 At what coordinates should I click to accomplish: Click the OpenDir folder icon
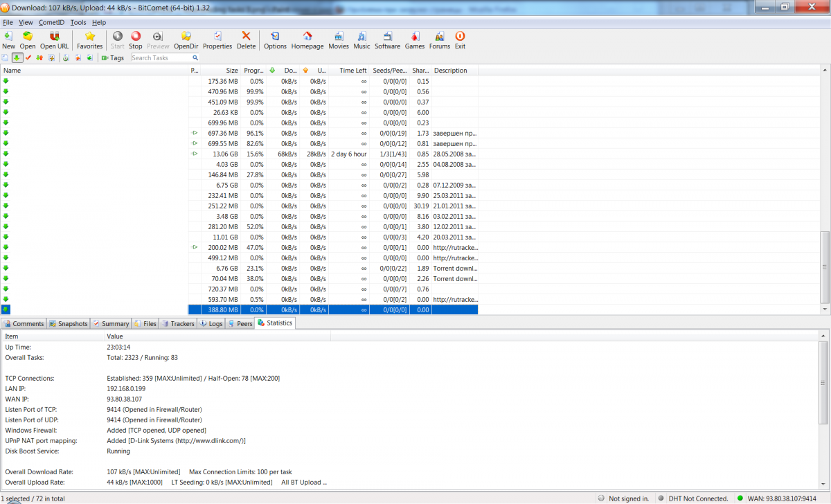coord(186,36)
